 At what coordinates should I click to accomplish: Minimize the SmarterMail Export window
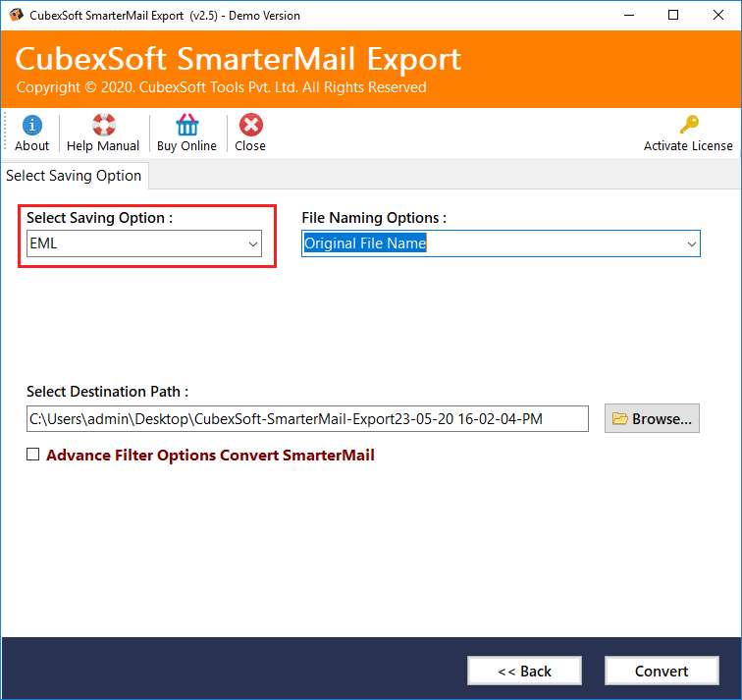pos(629,15)
